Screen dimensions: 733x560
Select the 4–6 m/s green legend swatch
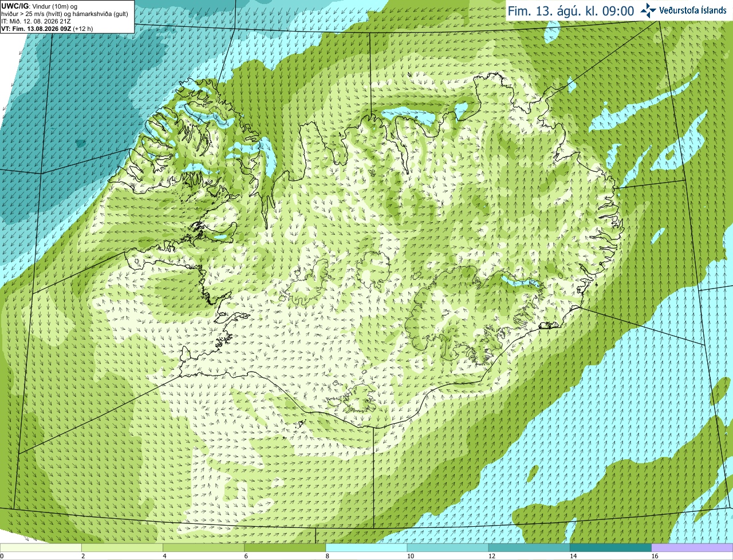[204, 547]
